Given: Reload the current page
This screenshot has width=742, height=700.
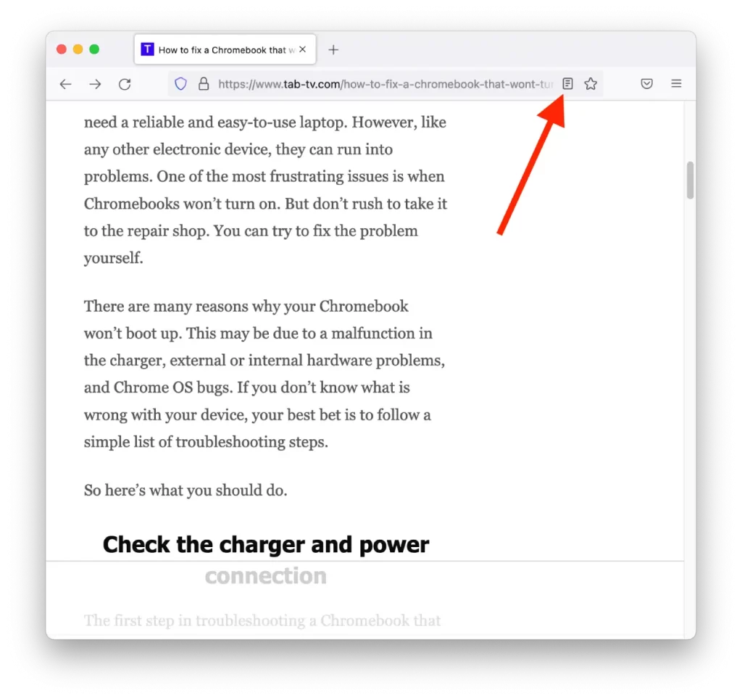Looking at the screenshot, I should [x=125, y=84].
